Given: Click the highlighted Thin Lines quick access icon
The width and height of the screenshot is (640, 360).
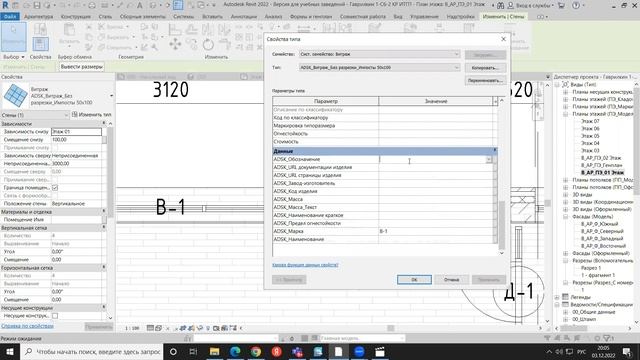Looking at the screenshot, I should 178,5.
